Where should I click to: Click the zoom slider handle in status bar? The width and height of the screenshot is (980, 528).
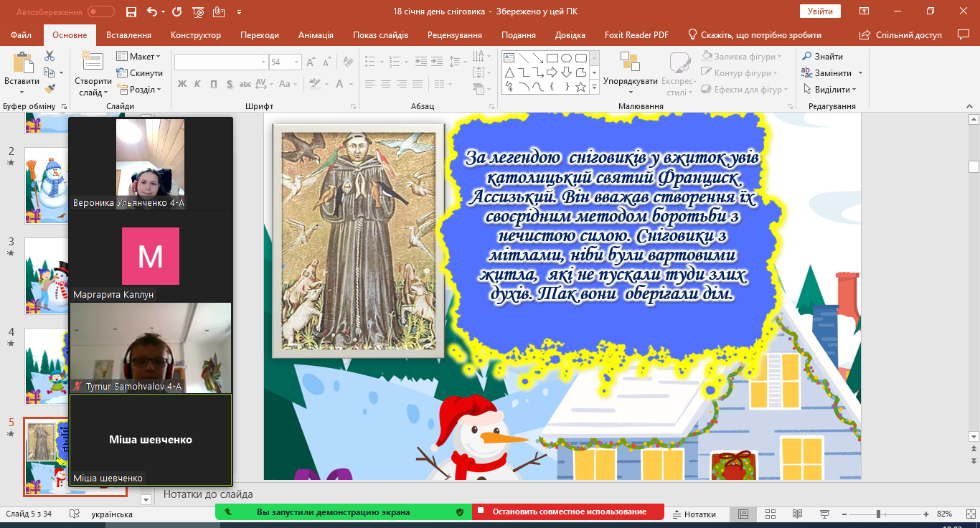(x=878, y=514)
